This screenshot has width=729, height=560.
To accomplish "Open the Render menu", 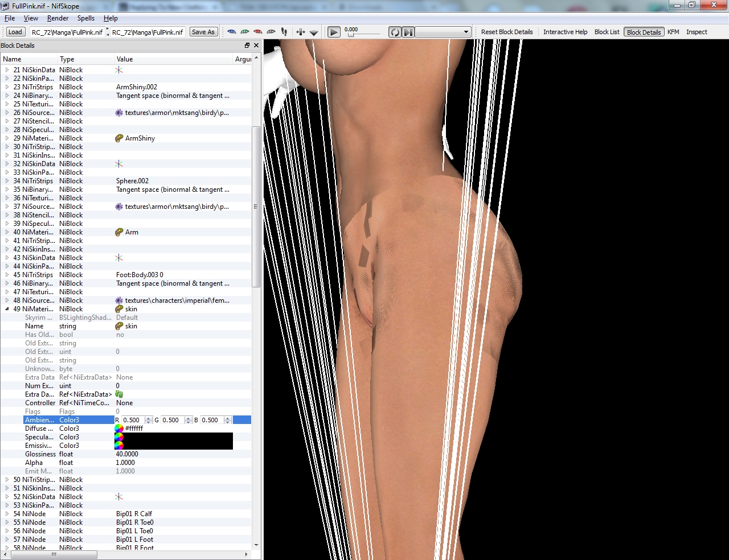I will (x=58, y=18).
